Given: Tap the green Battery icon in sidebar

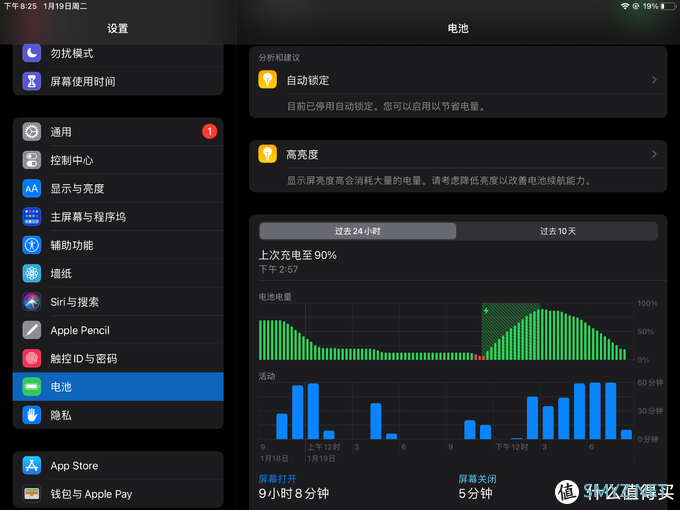Looking at the screenshot, I should [x=32, y=386].
